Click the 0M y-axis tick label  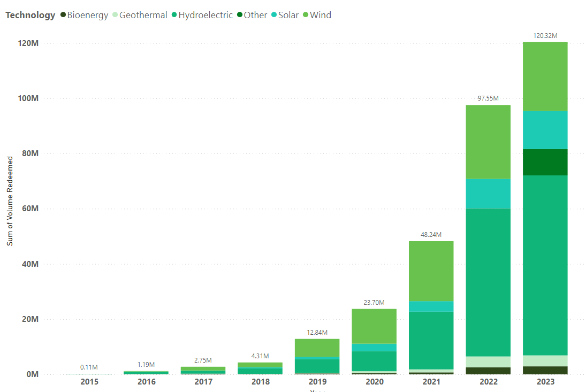(x=33, y=374)
